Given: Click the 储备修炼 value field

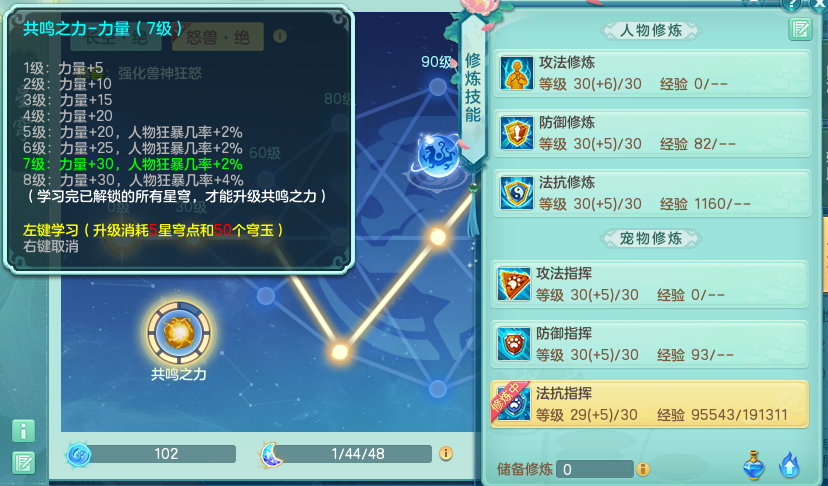Looking at the screenshot, I should coord(595,469).
